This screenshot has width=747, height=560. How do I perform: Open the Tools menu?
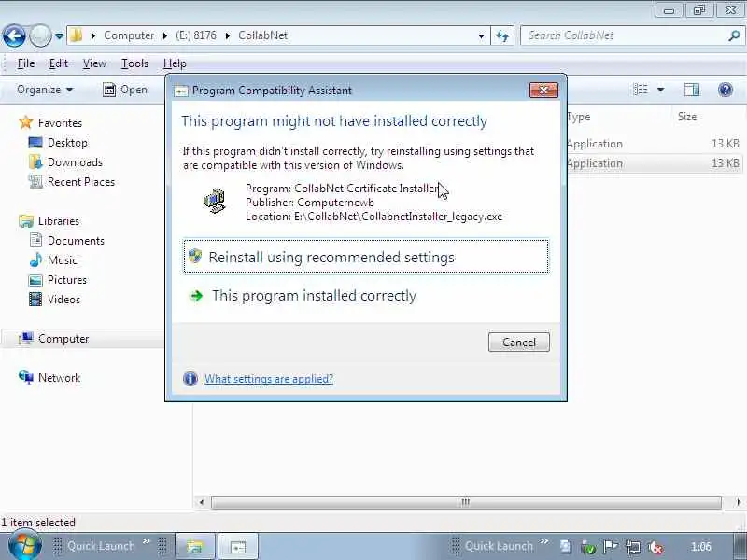pyautogui.click(x=134, y=63)
